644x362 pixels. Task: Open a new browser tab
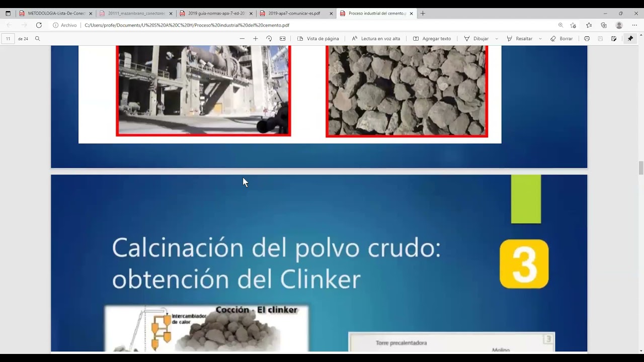[423, 14]
